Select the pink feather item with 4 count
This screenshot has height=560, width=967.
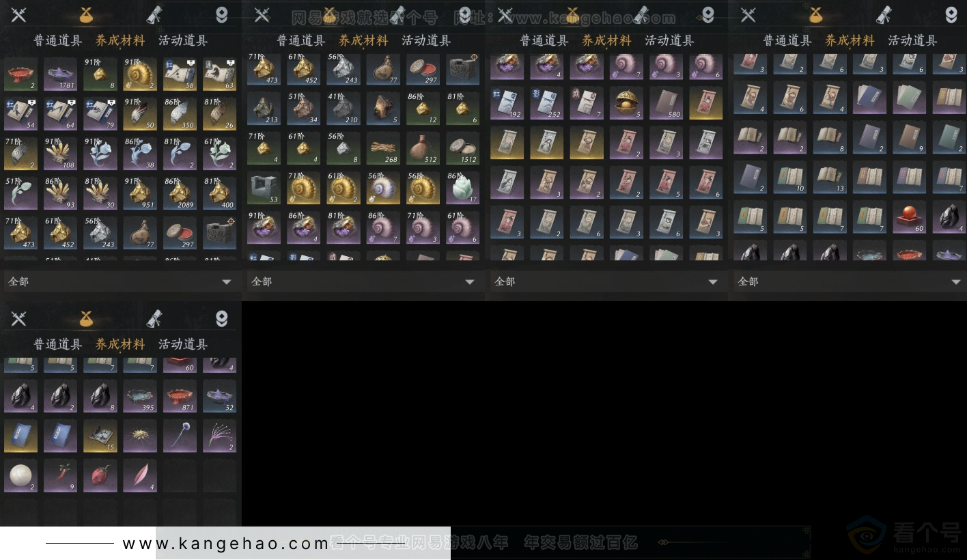140,475
